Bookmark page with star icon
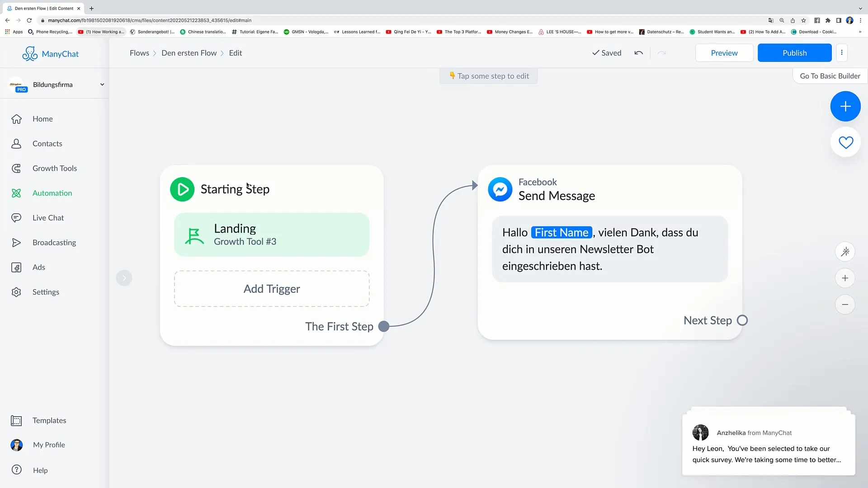Screen dimensions: 868x488 (803, 20)
